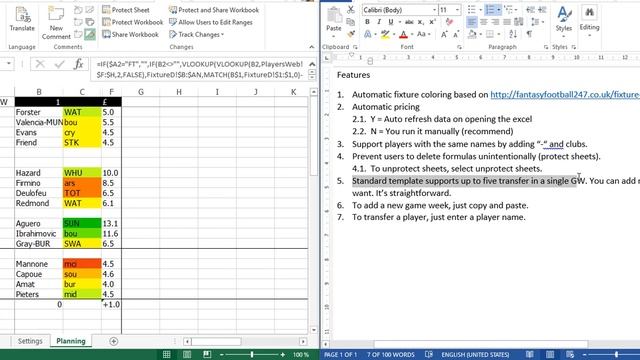Click Excel vertical scrollbar down arrow
Image resolution: width=640 pixels, height=360 pixels.
(313, 330)
